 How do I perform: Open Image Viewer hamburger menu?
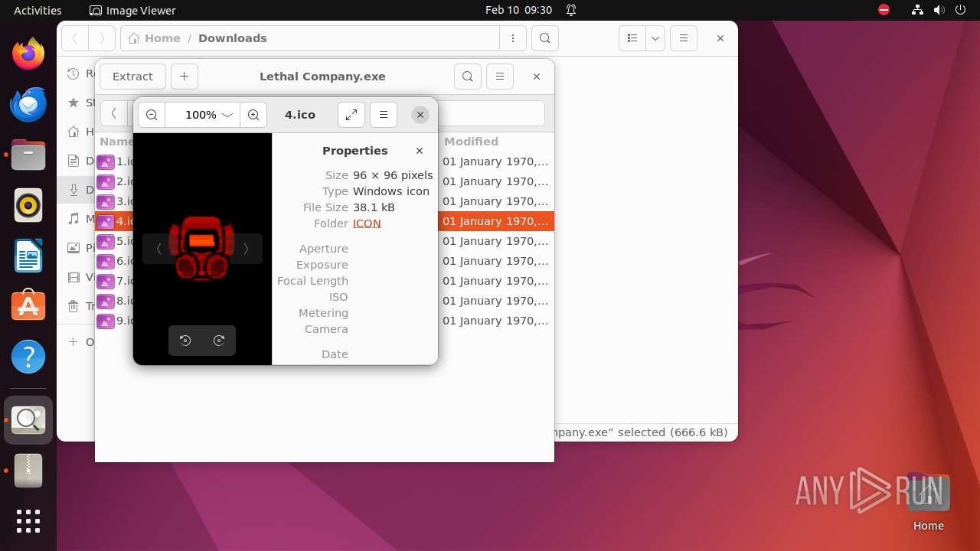(384, 115)
